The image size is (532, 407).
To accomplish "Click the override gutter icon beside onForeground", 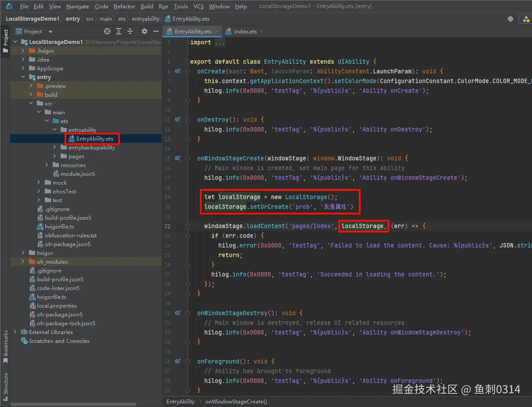I will click(x=177, y=361).
